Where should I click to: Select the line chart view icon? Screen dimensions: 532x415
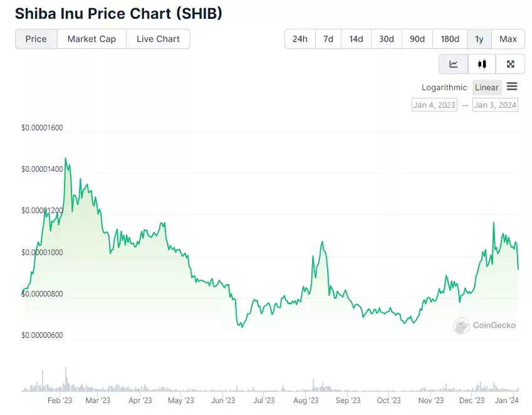454,64
